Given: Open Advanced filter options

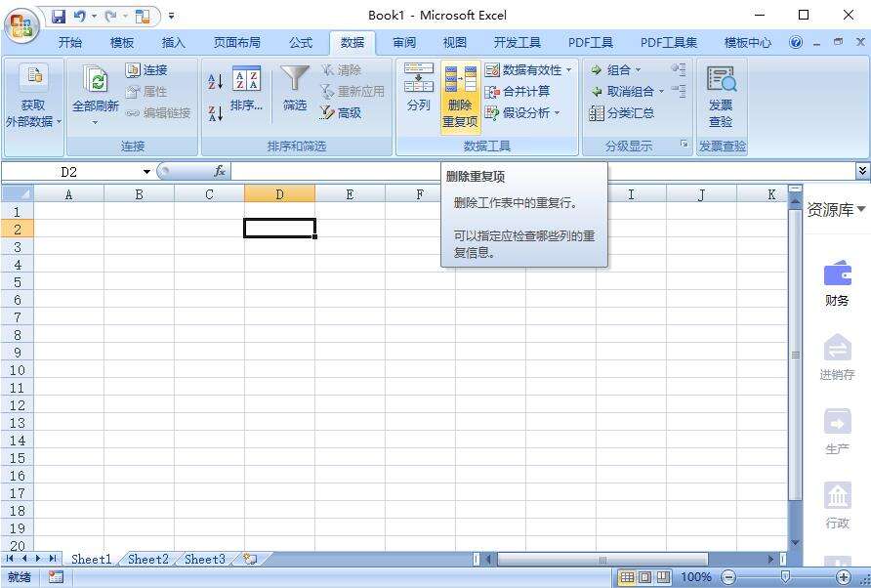Looking at the screenshot, I should point(341,113).
